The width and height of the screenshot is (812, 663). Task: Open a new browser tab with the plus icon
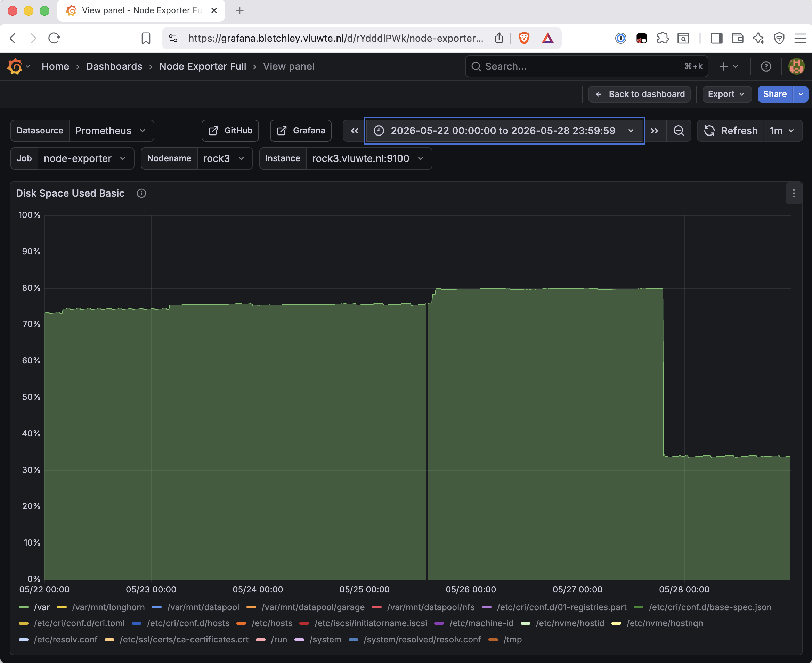(240, 10)
